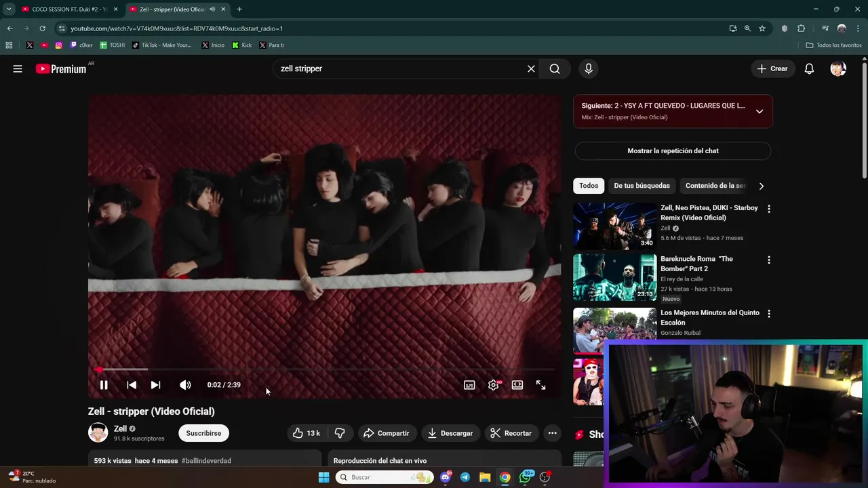Enter fullscreen mode
The width and height of the screenshot is (868, 488).
(541, 385)
